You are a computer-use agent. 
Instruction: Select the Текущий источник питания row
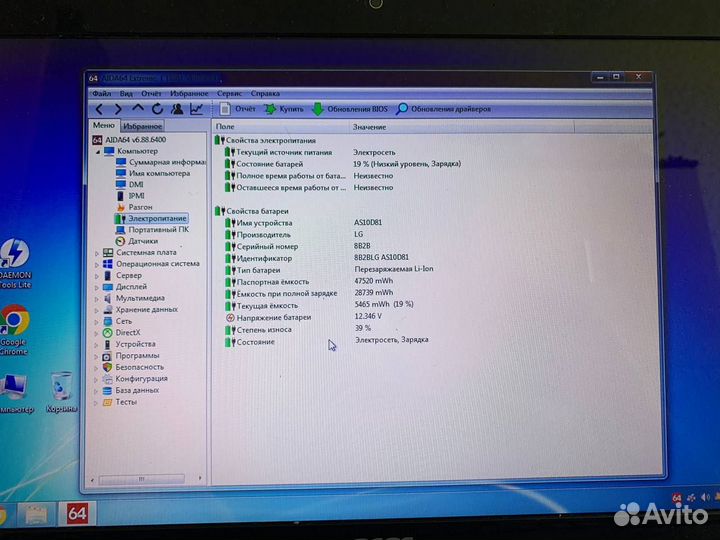tap(310, 152)
